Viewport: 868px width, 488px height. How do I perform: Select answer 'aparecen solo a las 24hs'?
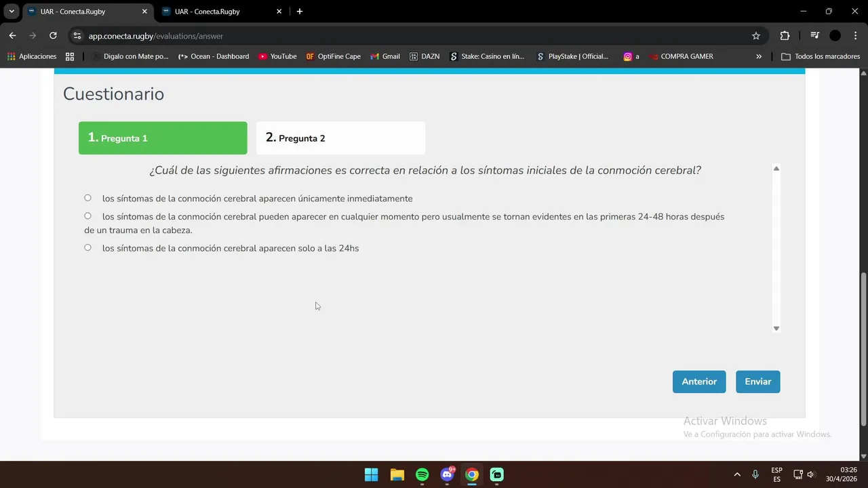point(87,247)
